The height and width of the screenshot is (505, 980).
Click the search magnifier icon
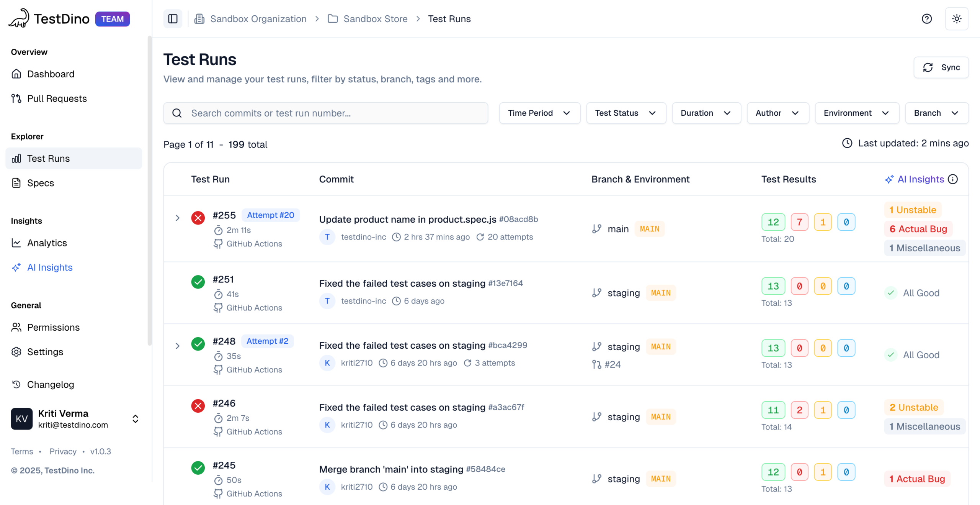177,113
